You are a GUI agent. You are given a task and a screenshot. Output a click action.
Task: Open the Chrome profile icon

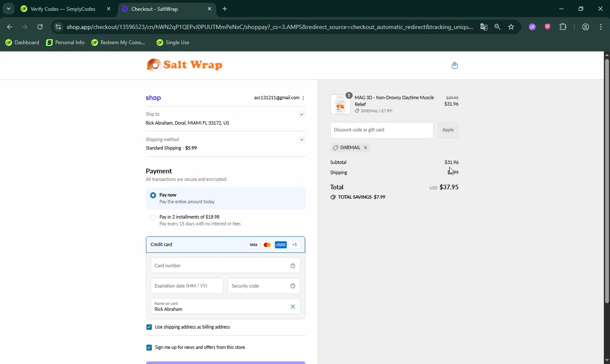pyautogui.click(x=586, y=27)
